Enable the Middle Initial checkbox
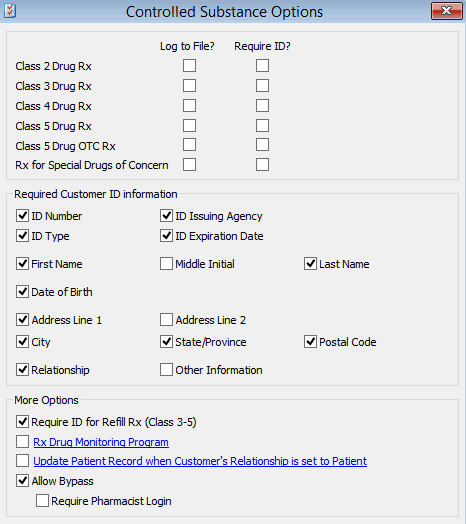 [166, 264]
